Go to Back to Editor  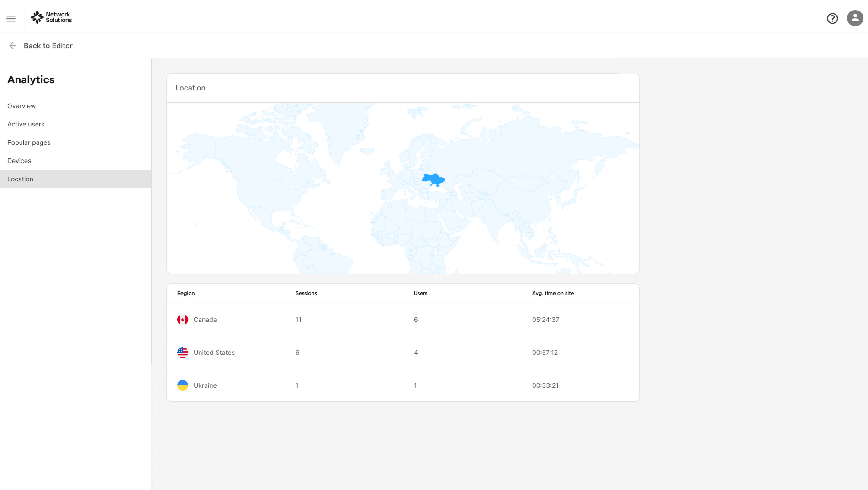[48, 46]
